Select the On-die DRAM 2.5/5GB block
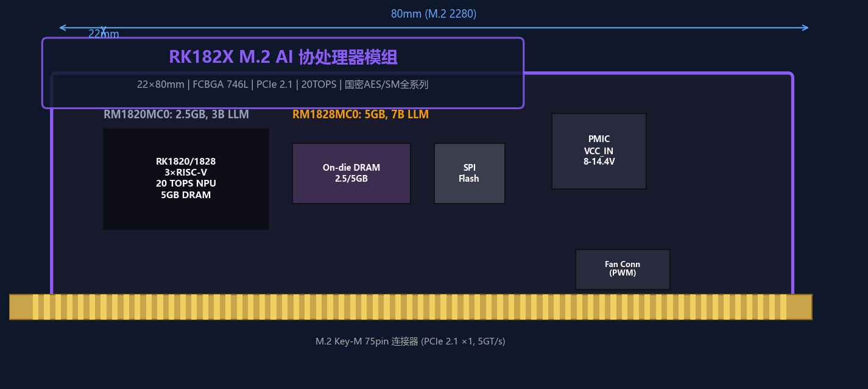Viewport: 868px width, 389px height. [351, 173]
